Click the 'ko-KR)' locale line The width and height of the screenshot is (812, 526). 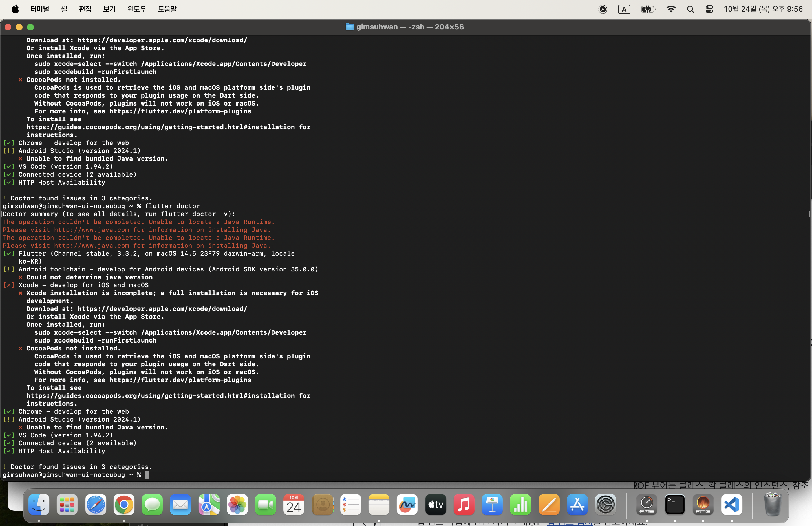(30, 261)
